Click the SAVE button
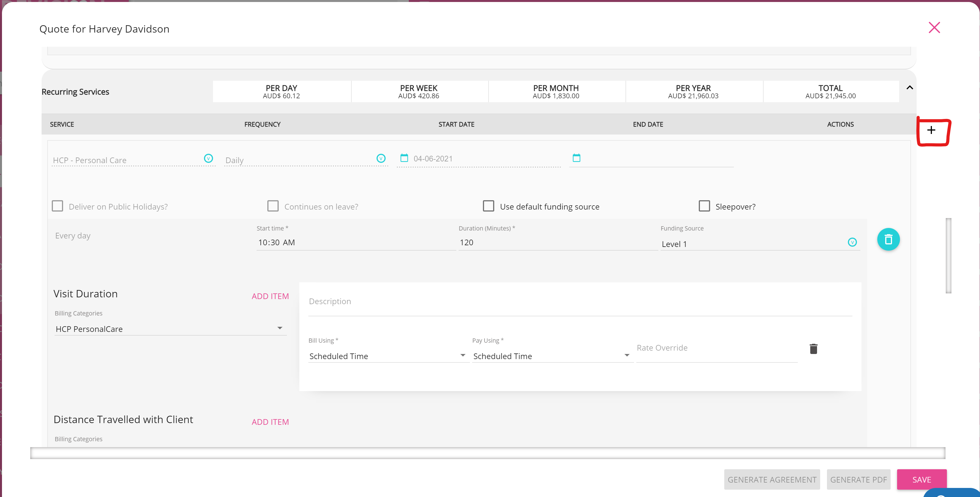This screenshot has height=497, width=980. pos(921,479)
